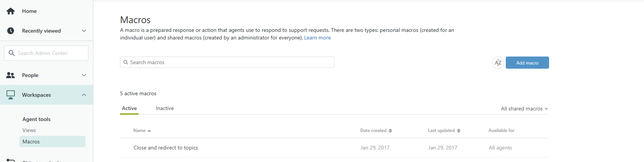Image resolution: width=644 pixels, height=162 pixels.
Task: Click the Add macro button
Action: click(527, 63)
